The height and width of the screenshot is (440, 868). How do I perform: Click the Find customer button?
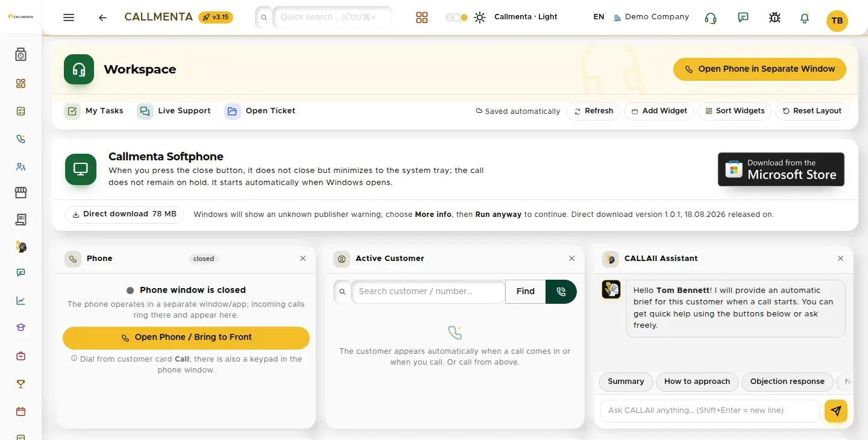pyautogui.click(x=525, y=292)
